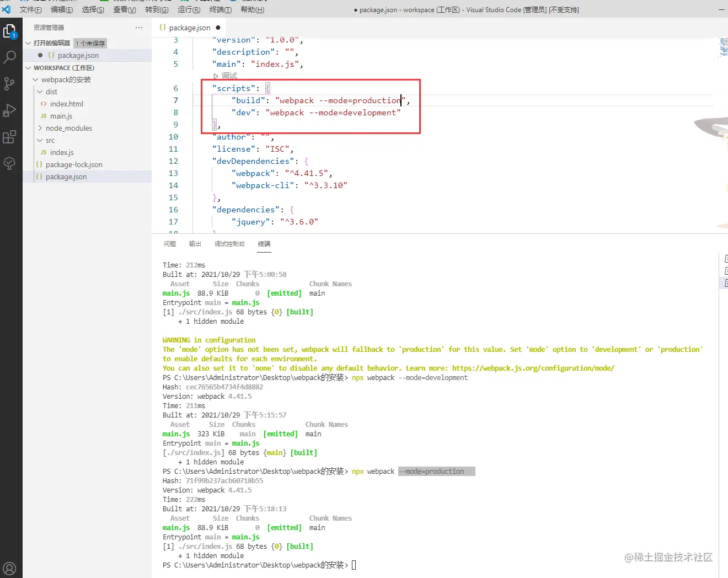This screenshot has width=728, height=578.
Task: Select the 终端 panel tab
Action: (x=264, y=244)
